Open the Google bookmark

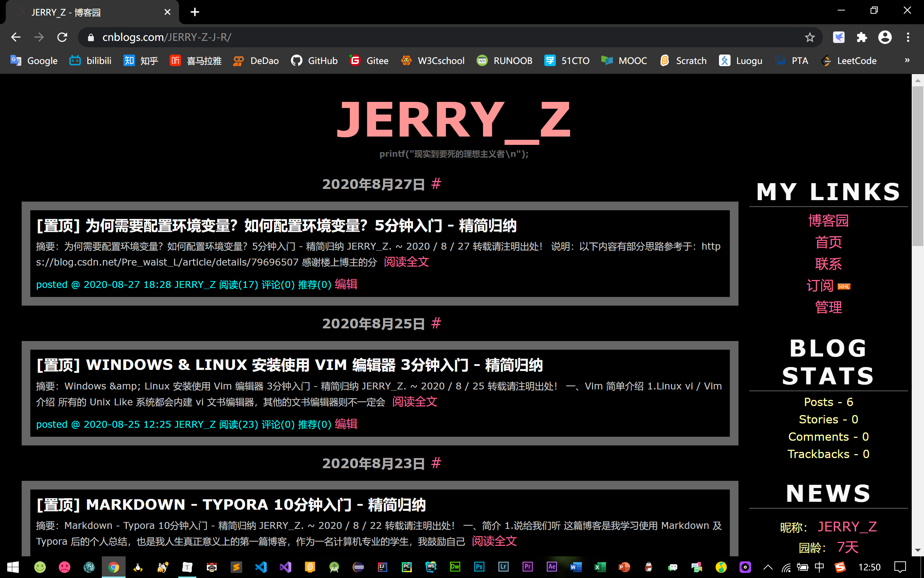(x=34, y=60)
